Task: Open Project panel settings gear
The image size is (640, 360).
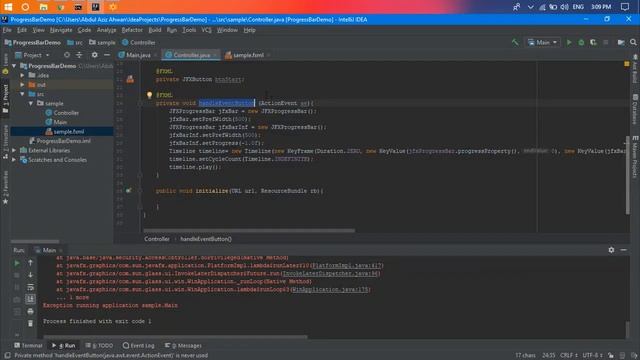Action: (x=95, y=55)
